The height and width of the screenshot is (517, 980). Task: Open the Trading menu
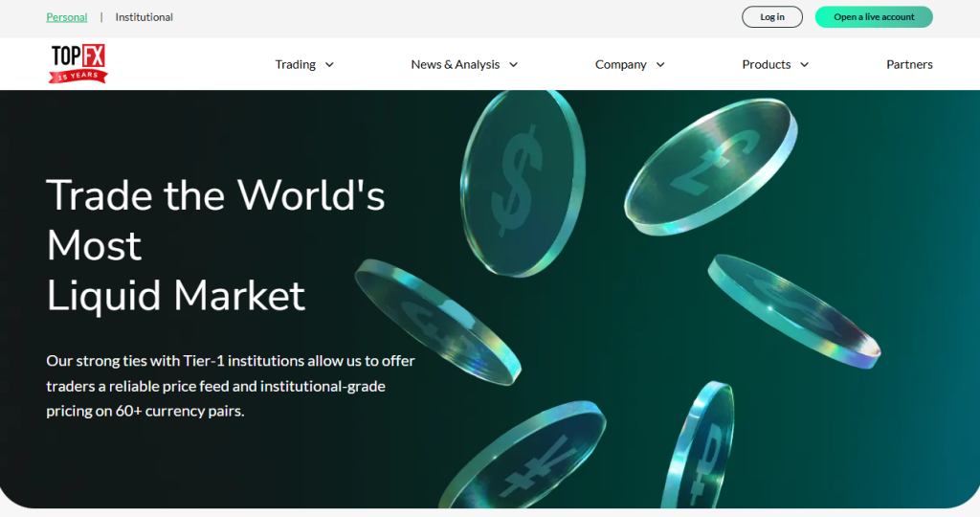tap(296, 65)
